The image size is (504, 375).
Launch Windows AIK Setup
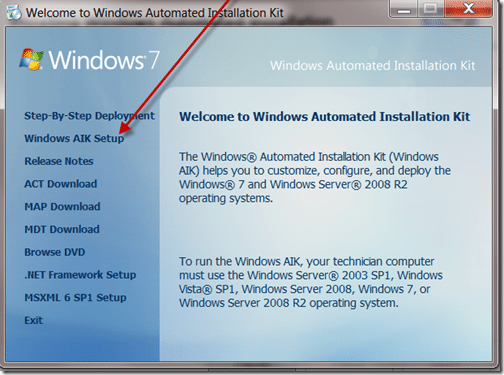(74, 138)
